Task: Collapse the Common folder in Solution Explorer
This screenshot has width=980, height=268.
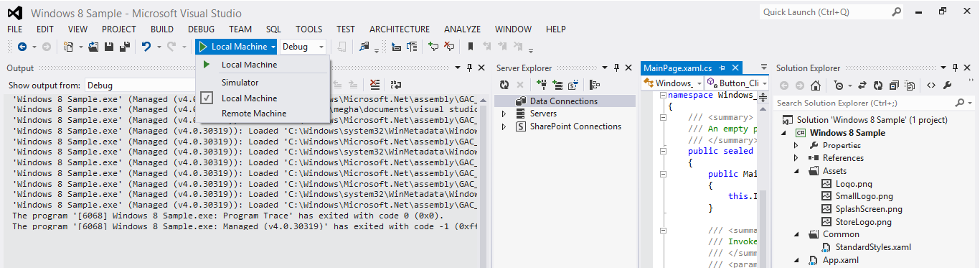Action: pos(796,234)
